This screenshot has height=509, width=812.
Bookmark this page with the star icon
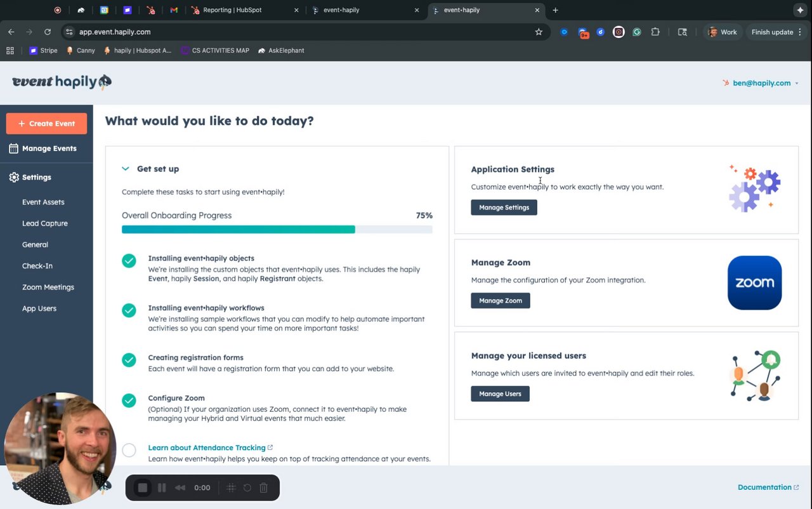[x=539, y=32]
